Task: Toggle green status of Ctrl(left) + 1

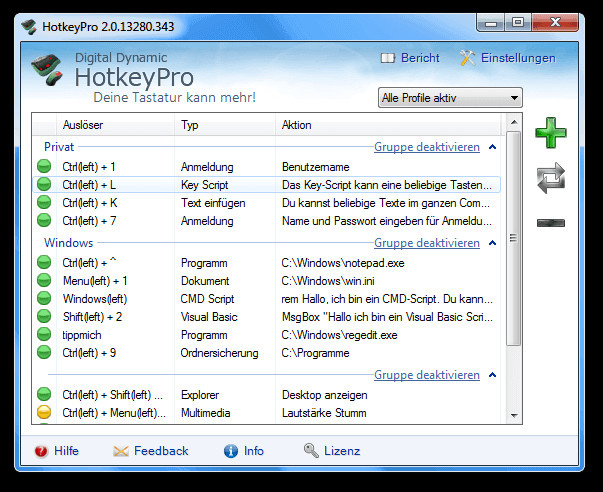Action: click(44, 167)
